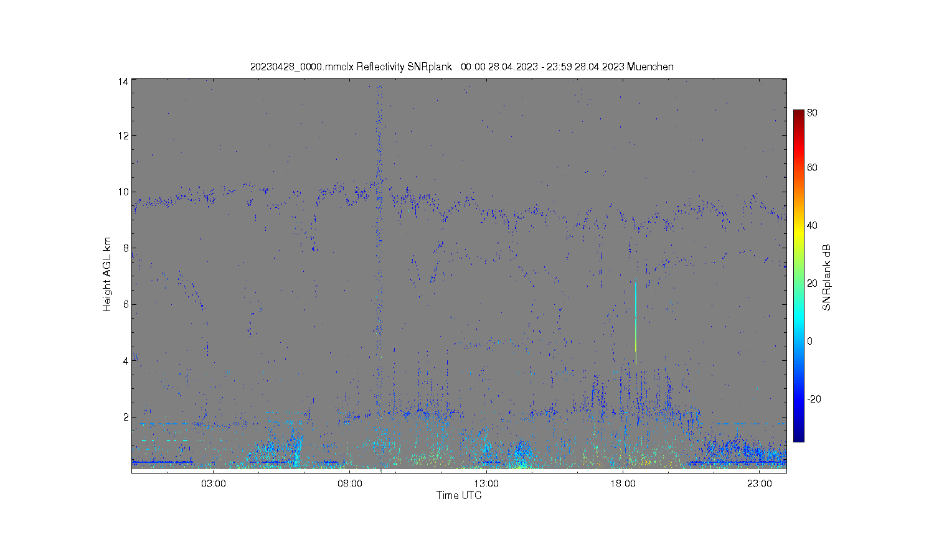Click the 2 km height tick label

(126, 417)
